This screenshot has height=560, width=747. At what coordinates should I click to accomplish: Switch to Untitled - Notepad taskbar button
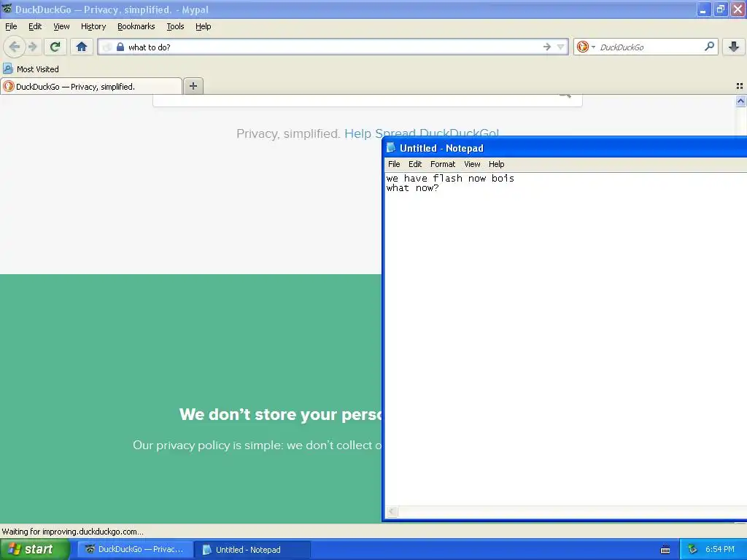[253, 550]
